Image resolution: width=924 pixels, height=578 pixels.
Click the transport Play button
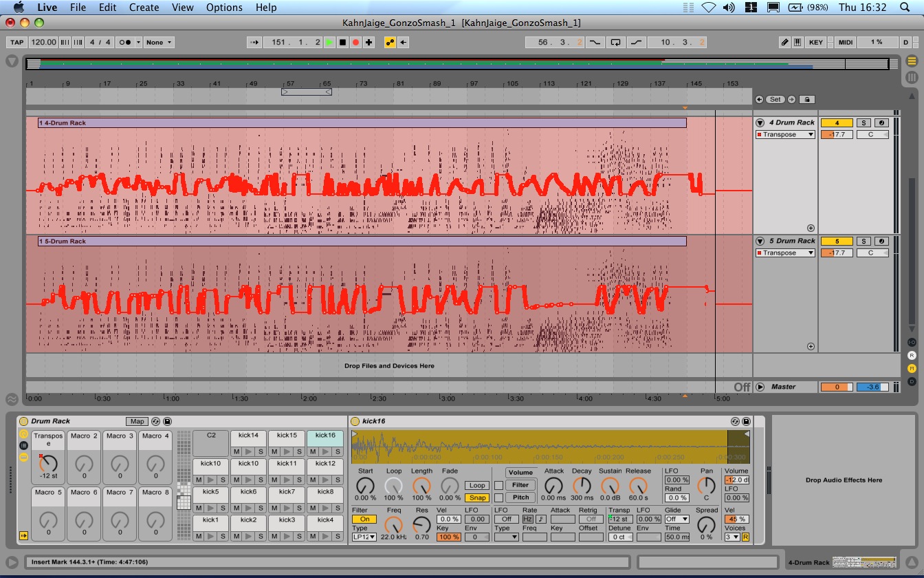point(329,42)
